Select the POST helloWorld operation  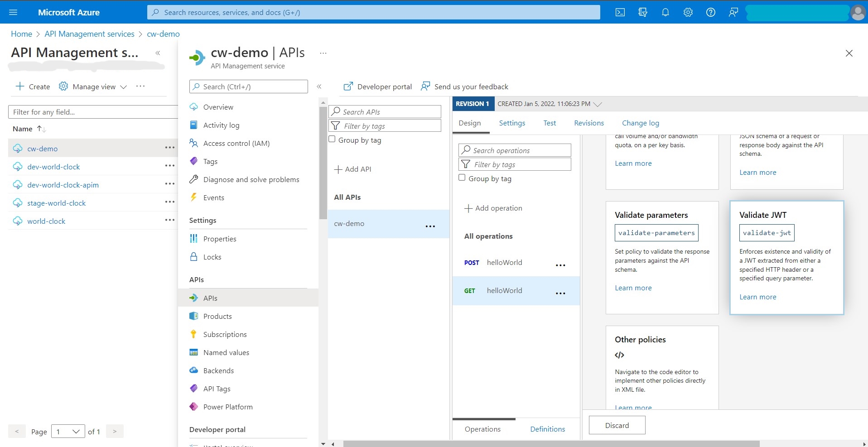tap(504, 263)
